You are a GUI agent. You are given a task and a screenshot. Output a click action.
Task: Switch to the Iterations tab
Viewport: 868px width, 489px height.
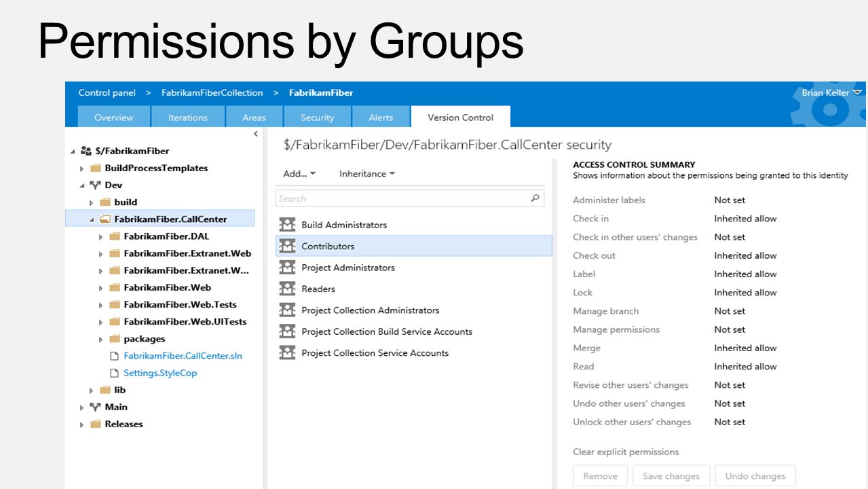(188, 117)
